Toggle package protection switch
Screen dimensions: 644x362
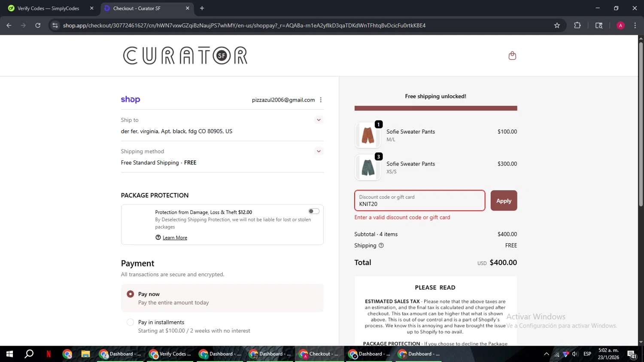click(314, 211)
